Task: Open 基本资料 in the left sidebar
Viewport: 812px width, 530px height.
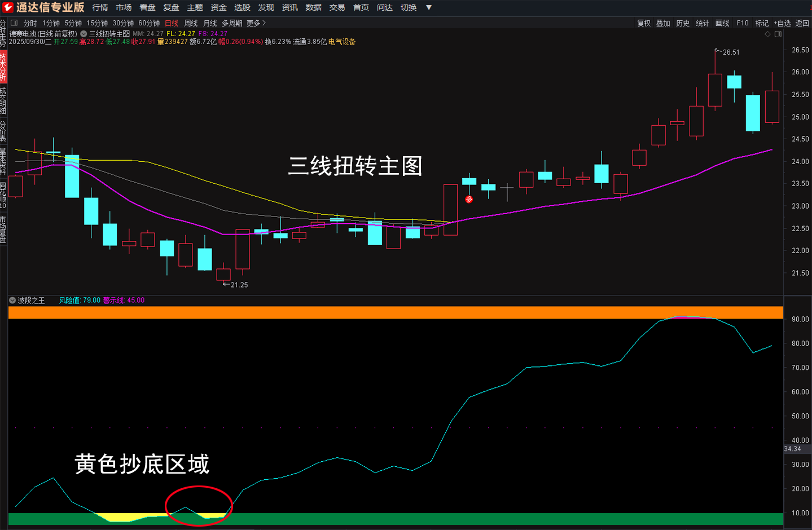Action: pos(3,161)
